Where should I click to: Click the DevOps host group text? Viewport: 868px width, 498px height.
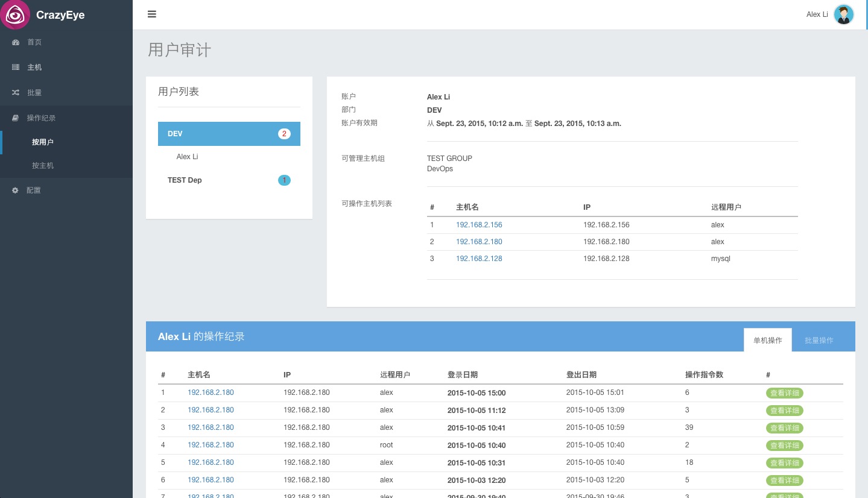(440, 169)
